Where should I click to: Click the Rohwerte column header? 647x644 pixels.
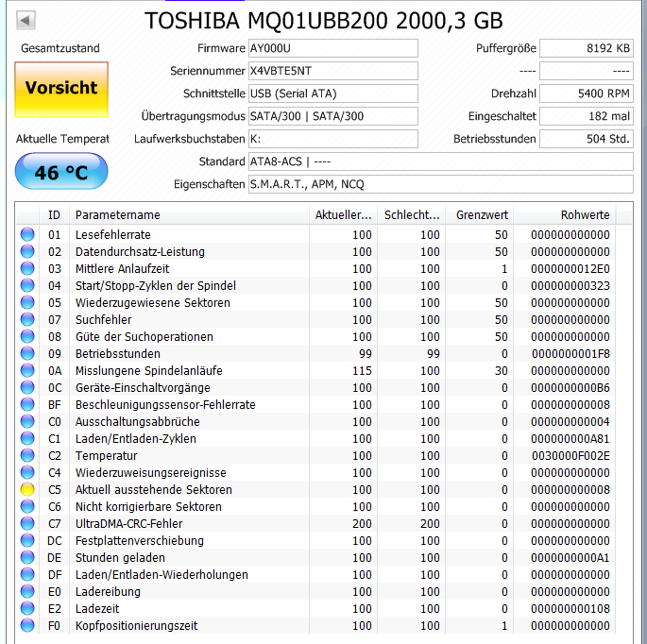[565, 214]
